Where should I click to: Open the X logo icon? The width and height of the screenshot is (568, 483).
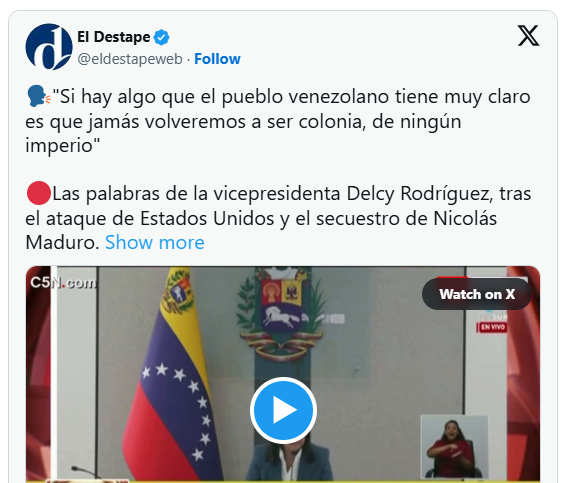pos(529,36)
